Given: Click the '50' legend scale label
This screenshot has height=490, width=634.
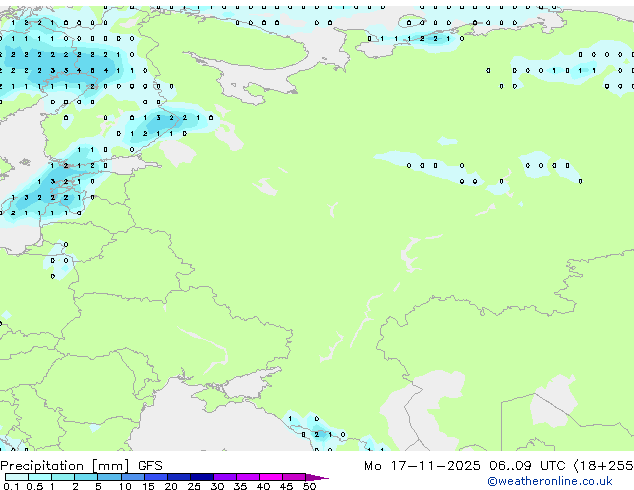Looking at the screenshot, I should [309, 486].
